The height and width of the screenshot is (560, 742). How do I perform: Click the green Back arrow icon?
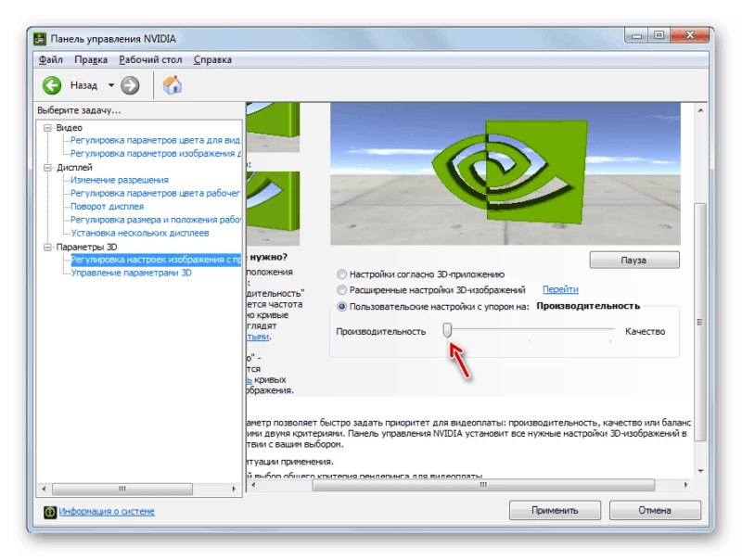click(52, 85)
